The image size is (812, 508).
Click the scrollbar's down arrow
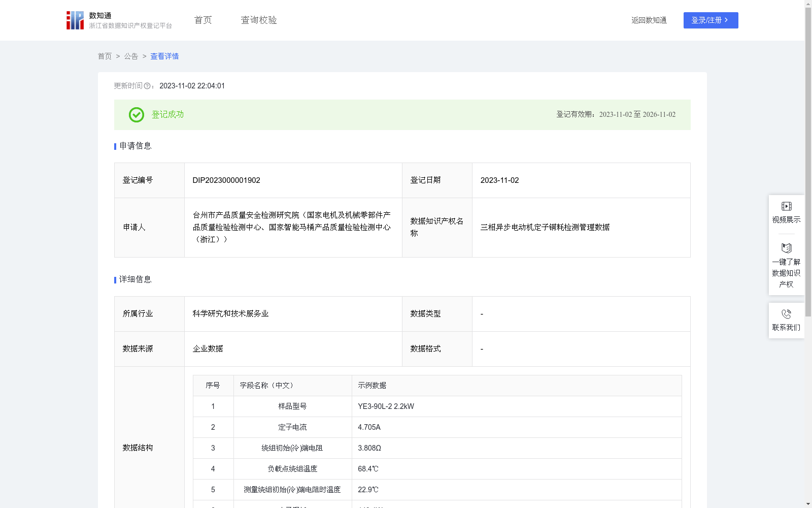tap(808, 504)
